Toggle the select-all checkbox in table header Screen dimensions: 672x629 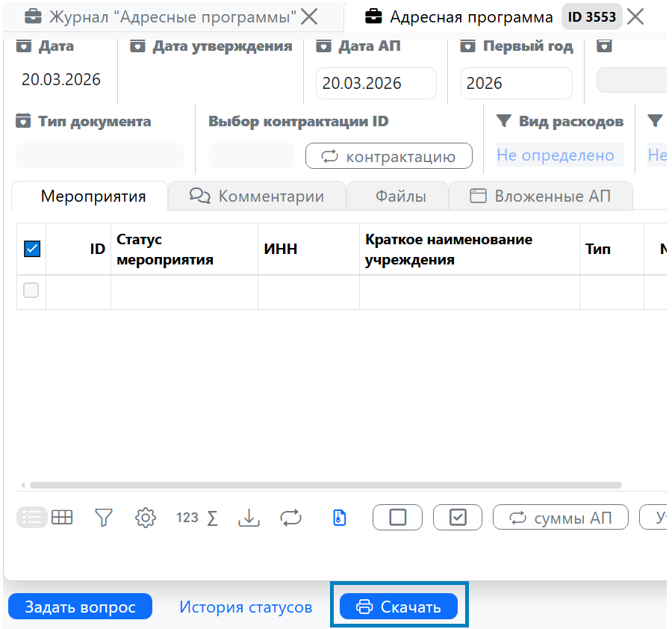pyautogui.click(x=32, y=249)
